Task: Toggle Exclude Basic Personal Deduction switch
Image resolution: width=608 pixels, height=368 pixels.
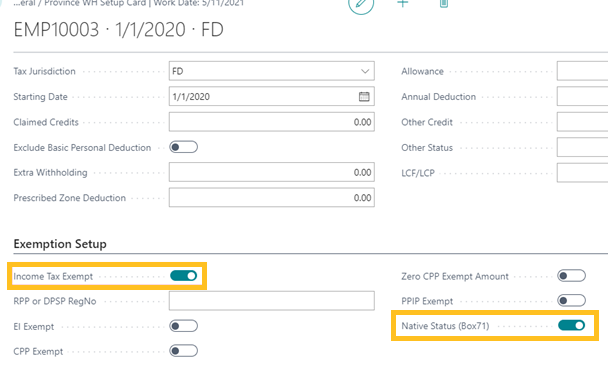Action: pos(183,147)
